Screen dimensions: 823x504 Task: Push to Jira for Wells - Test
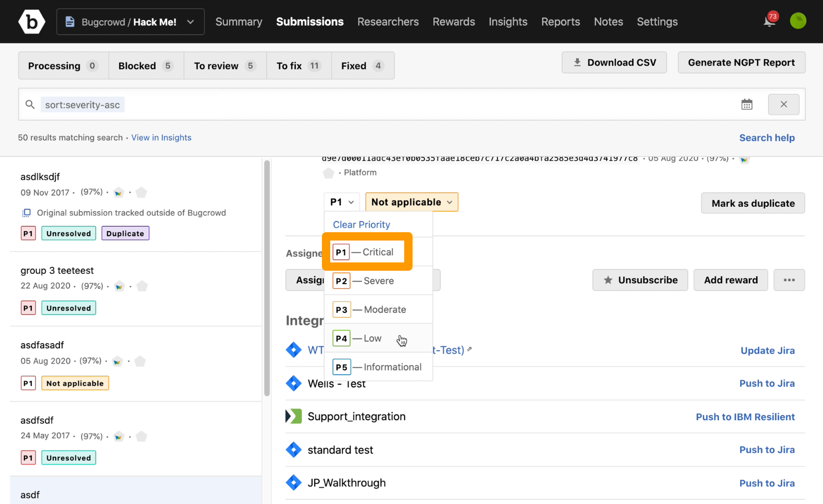tap(767, 383)
